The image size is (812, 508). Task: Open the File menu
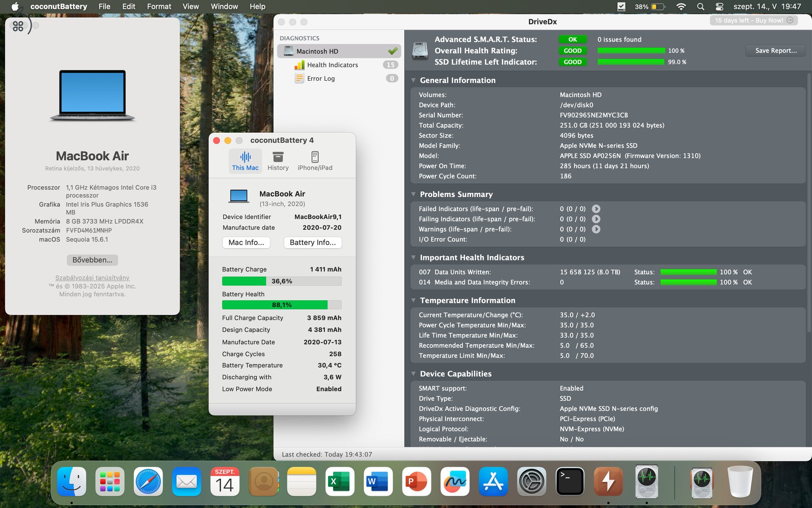(x=105, y=7)
